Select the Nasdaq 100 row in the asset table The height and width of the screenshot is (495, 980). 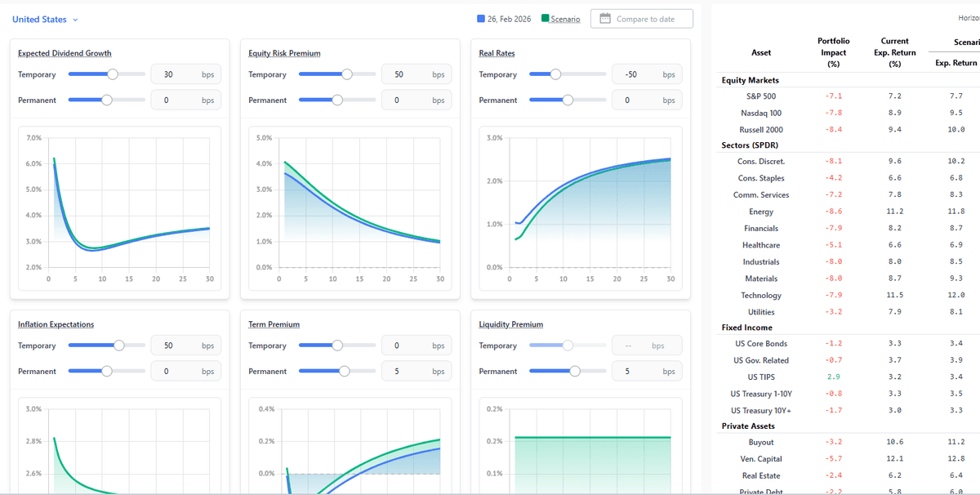point(760,113)
